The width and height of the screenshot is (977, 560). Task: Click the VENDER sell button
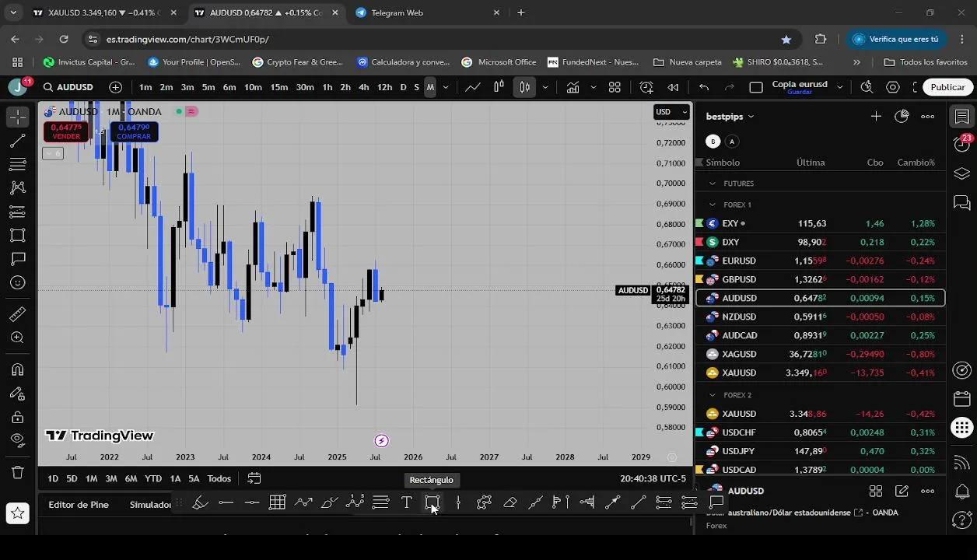(x=66, y=131)
